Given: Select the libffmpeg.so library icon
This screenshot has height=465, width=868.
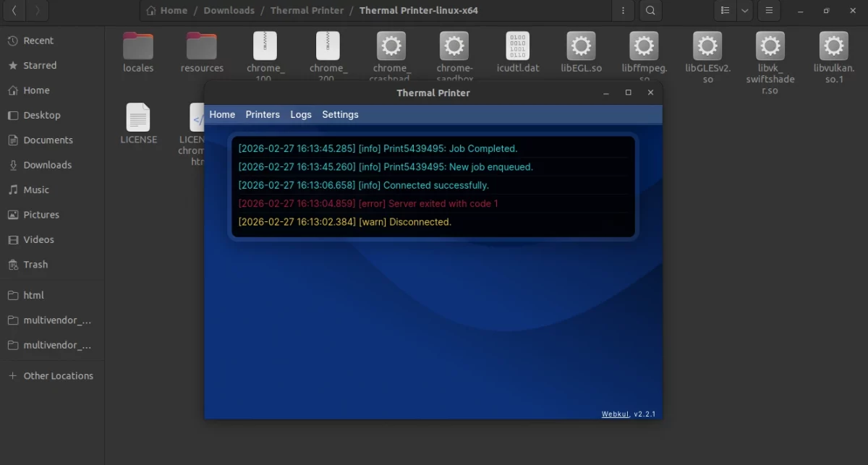Looking at the screenshot, I should click(x=643, y=45).
